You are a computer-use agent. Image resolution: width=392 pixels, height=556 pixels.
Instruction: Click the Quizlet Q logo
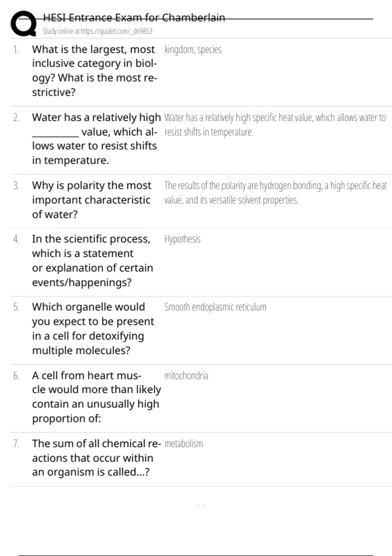tap(24, 23)
